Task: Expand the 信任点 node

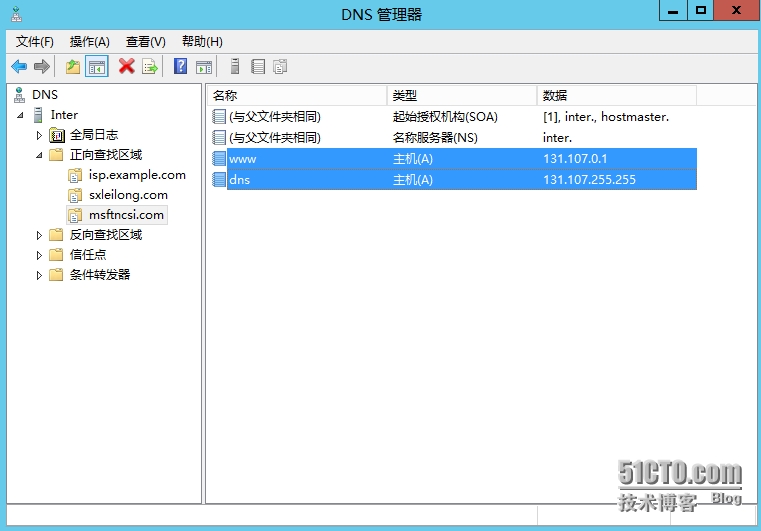Action: pos(39,255)
